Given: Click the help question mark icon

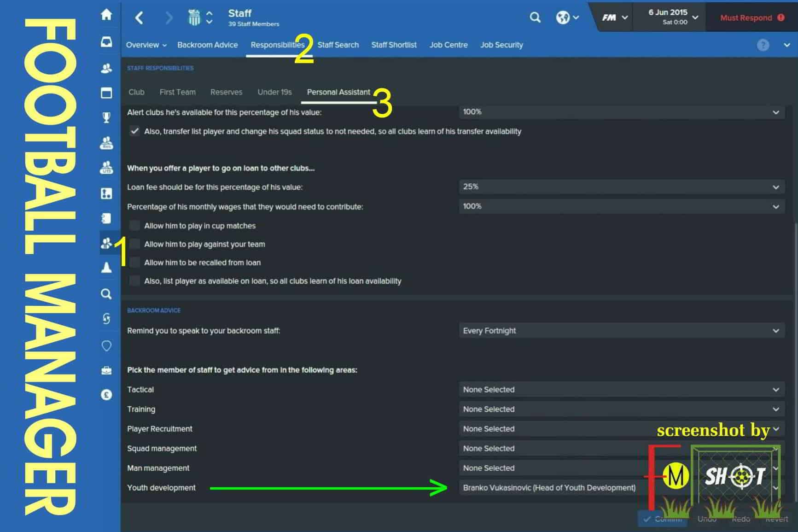Looking at the screenshot, I should click(763, 45).
